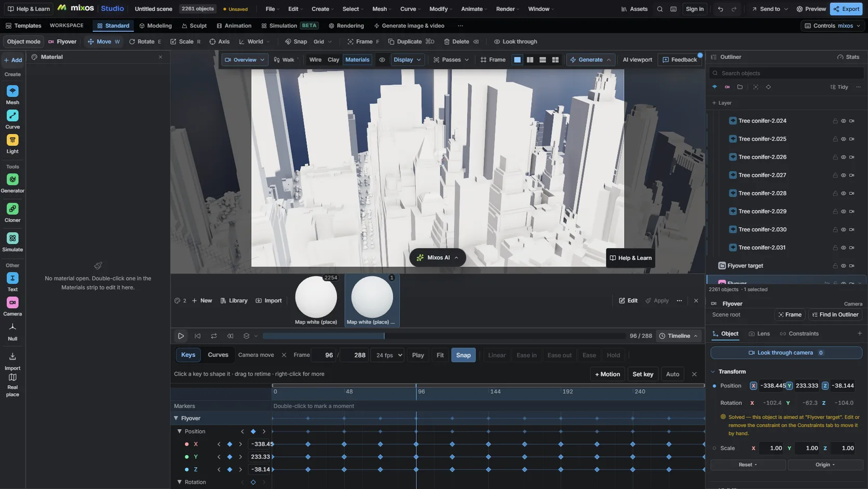Change the 24 fps frame rate dropdown
This screenshot has height=489, width=868.
tap(388, 355)
